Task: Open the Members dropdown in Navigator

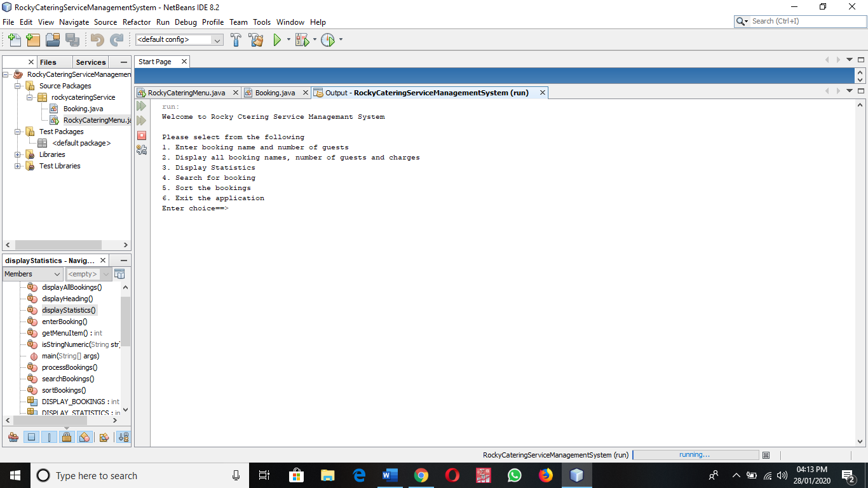Action: [32, 274]
